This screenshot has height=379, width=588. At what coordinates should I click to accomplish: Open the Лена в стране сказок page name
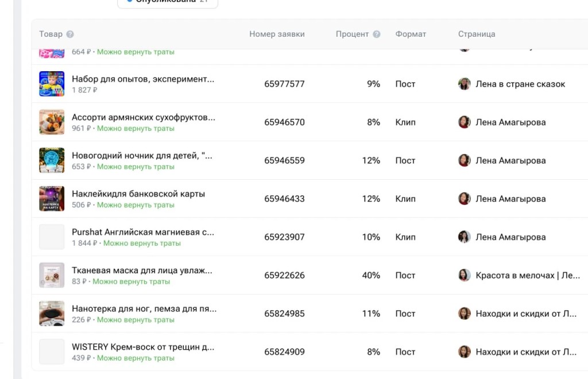pos(520,84)
